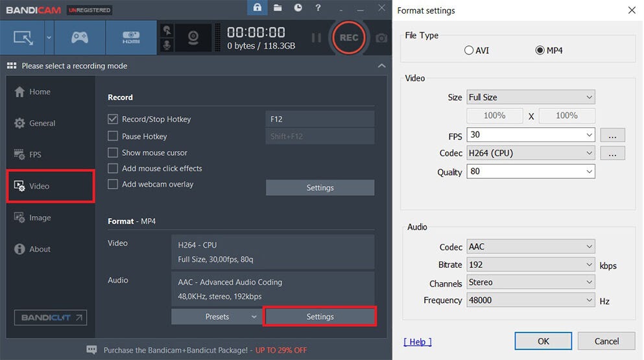Click the chat bubble icon in promo bar
644x360 pixels.
(x=91, y=350)
